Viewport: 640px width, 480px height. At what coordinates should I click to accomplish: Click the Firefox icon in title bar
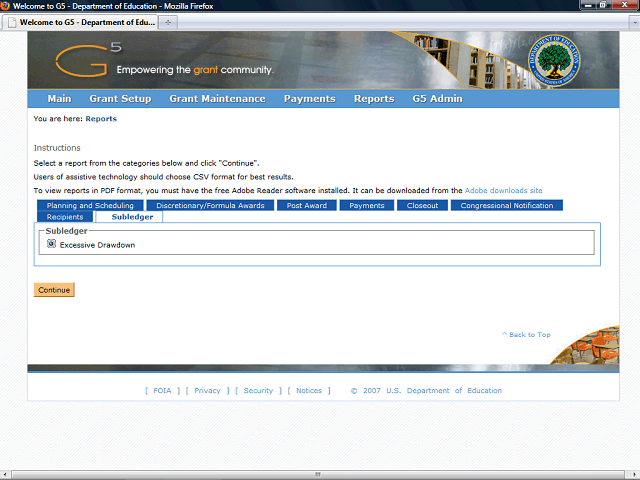5,6
